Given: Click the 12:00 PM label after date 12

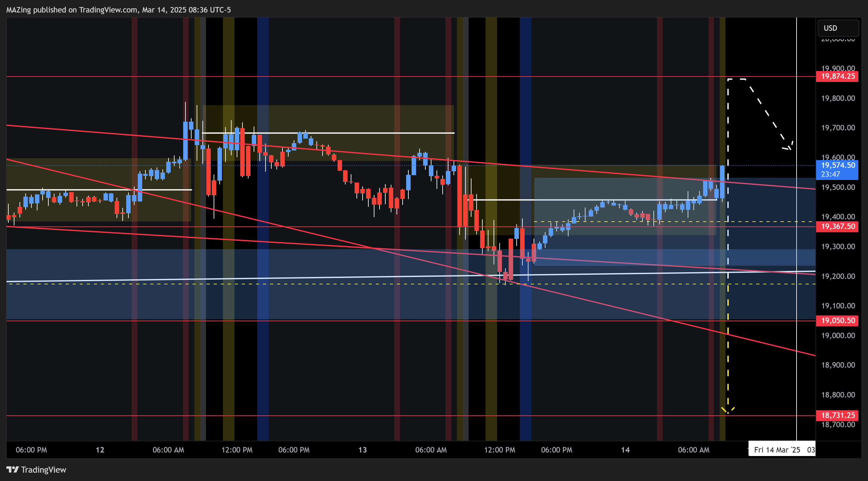Looking at the screenshot, I should pyautogui.click(x=237, y=450).
